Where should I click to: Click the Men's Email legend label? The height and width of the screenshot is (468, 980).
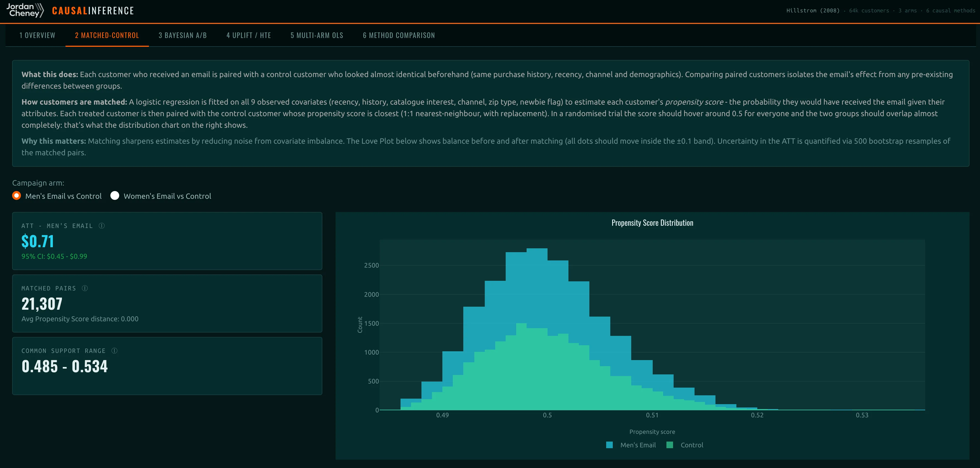click(638, 445)
